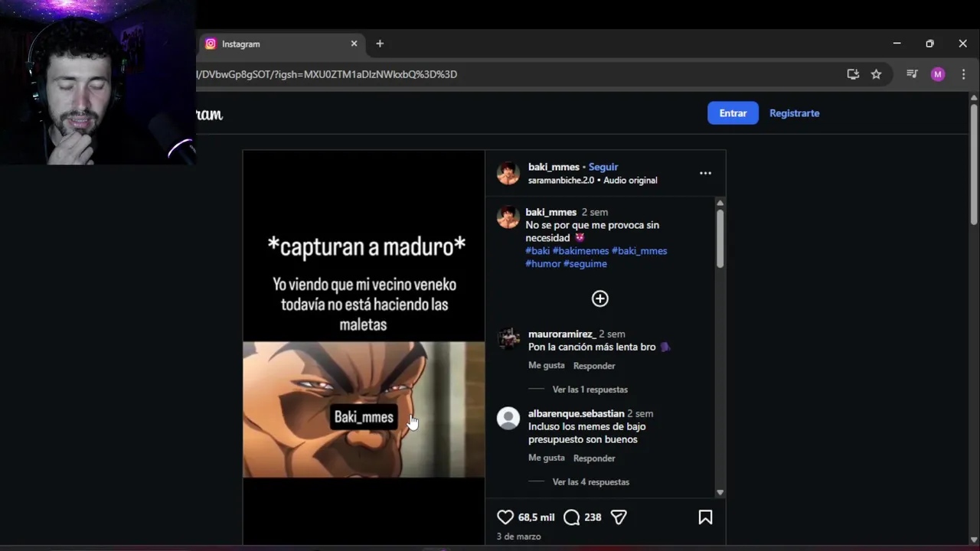Open mauroramirez_ profile name
980x551 pixels.
tap(562, 334)
